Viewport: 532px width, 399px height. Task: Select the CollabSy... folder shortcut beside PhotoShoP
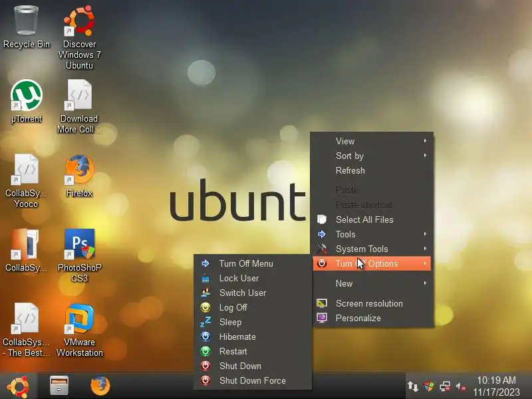point(26,243)
